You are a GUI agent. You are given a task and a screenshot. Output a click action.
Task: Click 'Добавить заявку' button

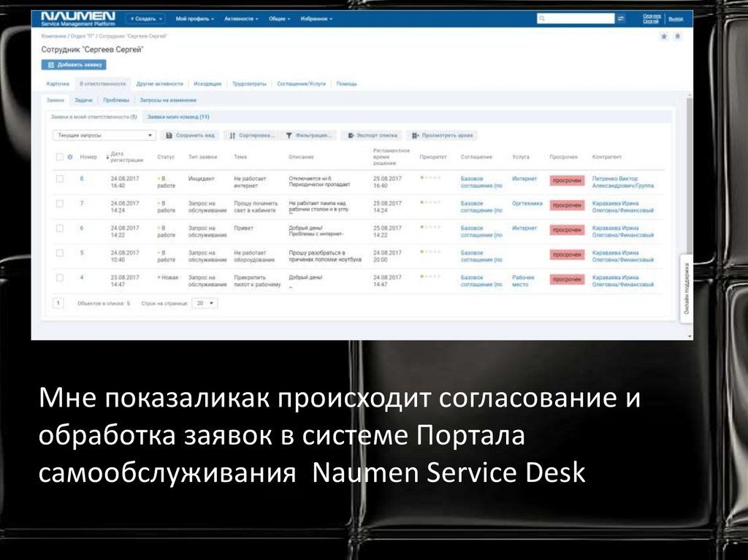(x=74, y=64)
